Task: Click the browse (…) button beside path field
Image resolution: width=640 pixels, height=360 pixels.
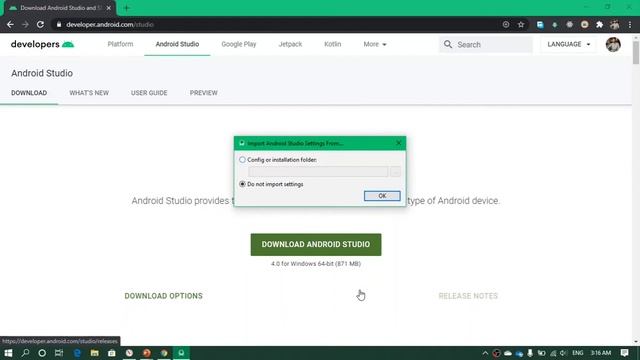Action: 395,172
